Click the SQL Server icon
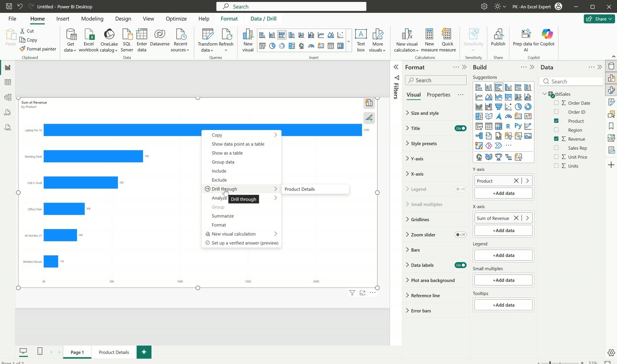The width and height of the screenshot is (617, 364). click(x=127, y=40)
